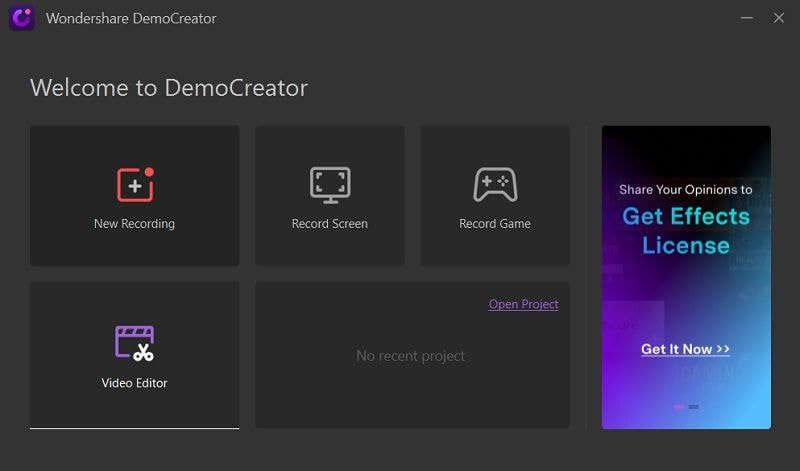Image resolution: width=800 pixels, height=471 pixels.
Task: Click 'Share Your Opinions to' banner text
Action: coord(686,189)
